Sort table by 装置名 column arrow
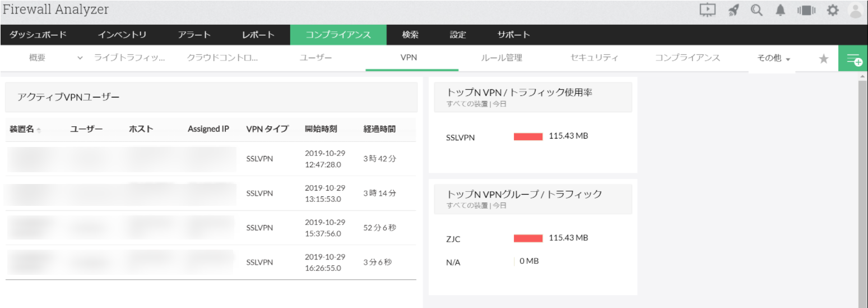Screen dimensions: 868x308 pos(39,130)
